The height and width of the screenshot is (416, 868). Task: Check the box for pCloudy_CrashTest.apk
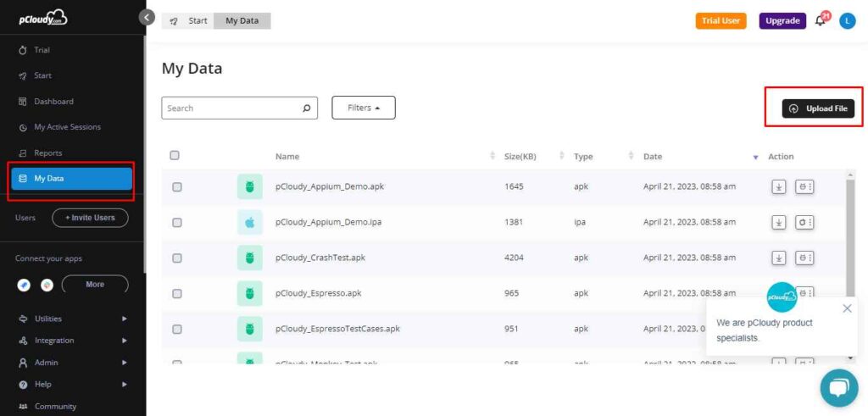pyautogui.click(x=176, y=258)
